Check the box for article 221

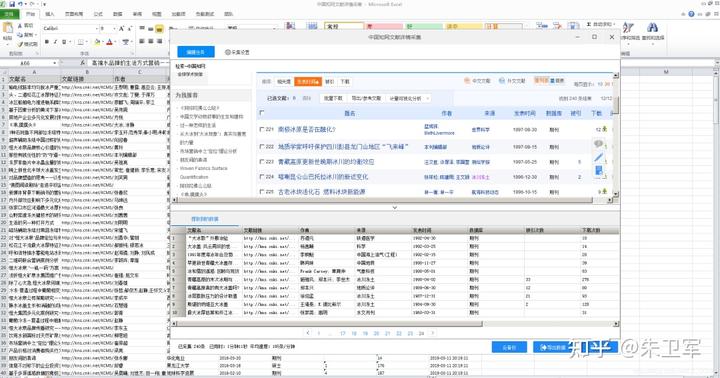262,130
